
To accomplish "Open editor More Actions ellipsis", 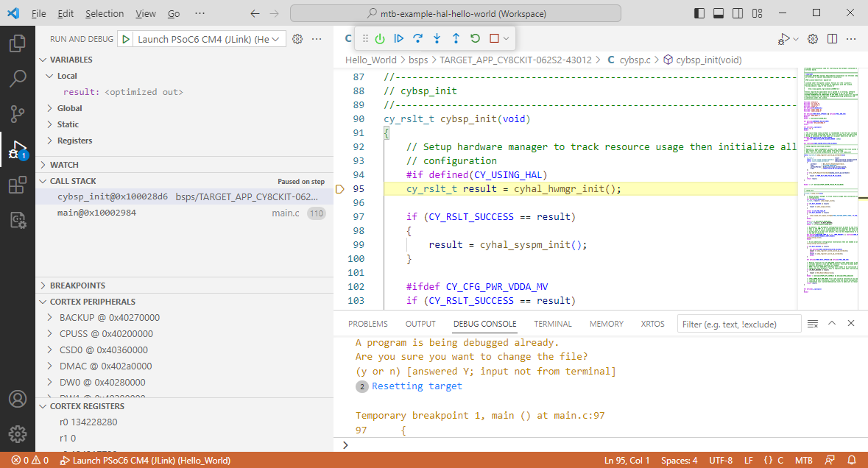I will tap(851, 39).
